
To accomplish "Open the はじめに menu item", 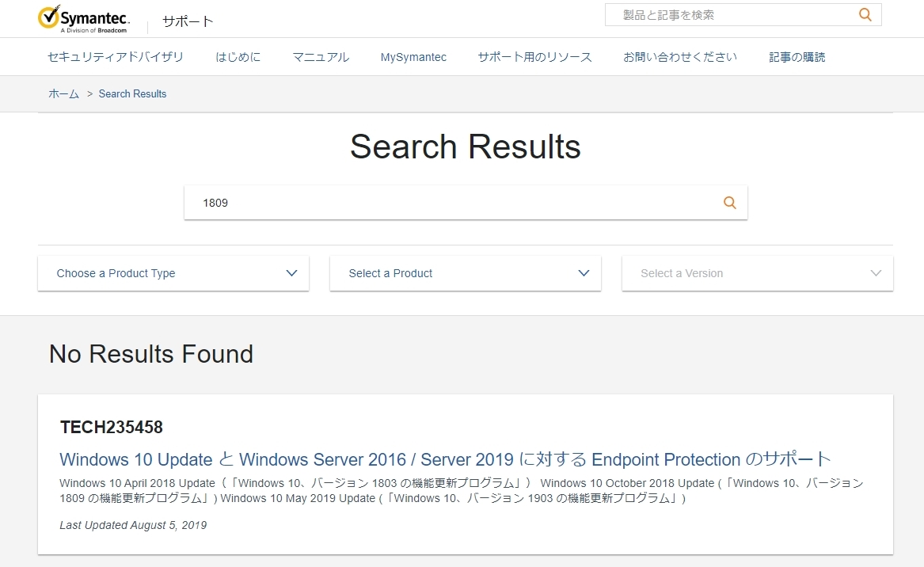I will click(238, 57).
